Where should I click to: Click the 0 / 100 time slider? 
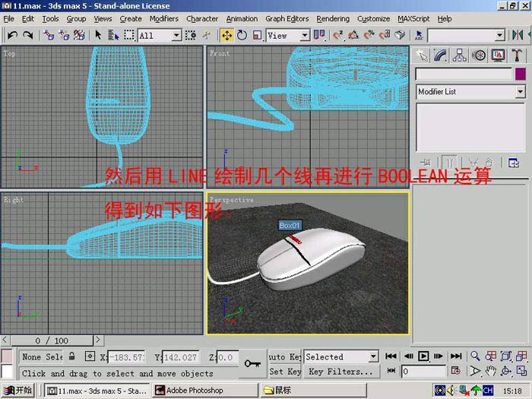52,340
